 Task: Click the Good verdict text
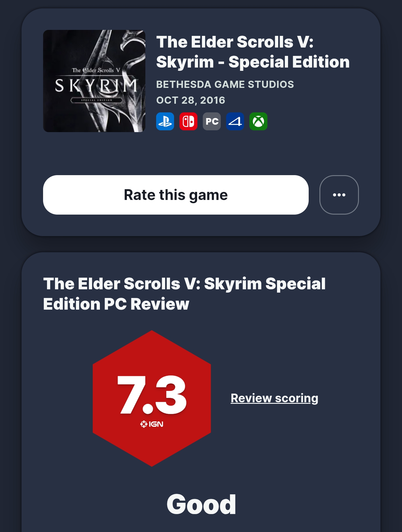tap(201, 505)
